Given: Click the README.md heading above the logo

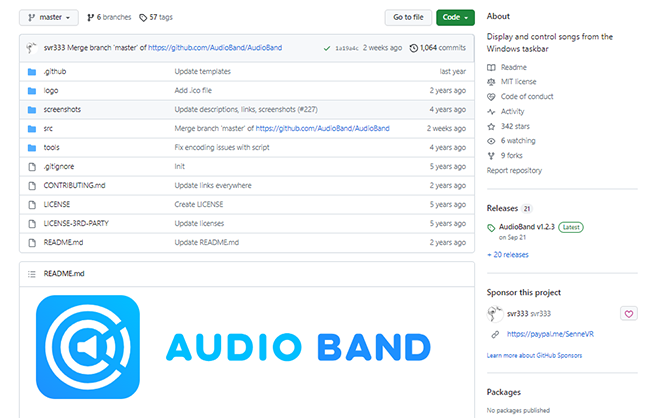Looking at the screenshot, I should point(64,274).
